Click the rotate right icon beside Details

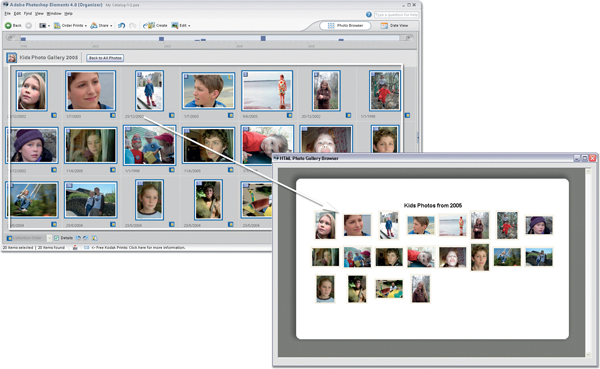(86, 238)
